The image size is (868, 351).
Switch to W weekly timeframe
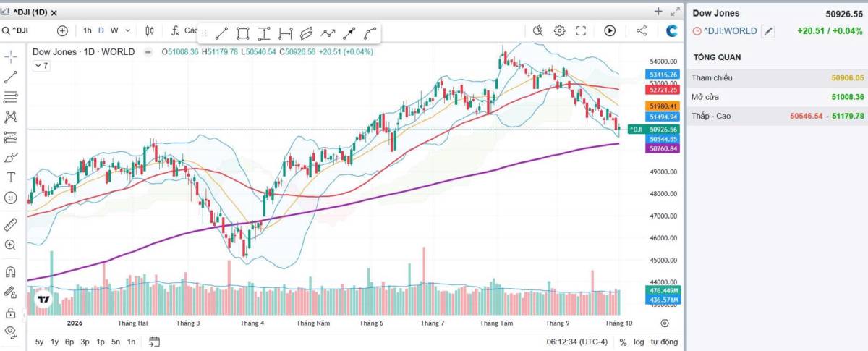114,30
